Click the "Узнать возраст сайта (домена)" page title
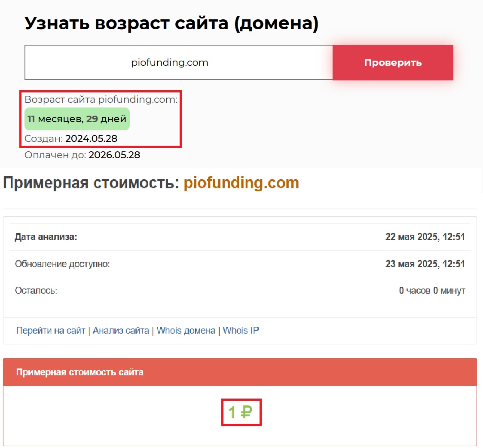 (x=171, y=23)
